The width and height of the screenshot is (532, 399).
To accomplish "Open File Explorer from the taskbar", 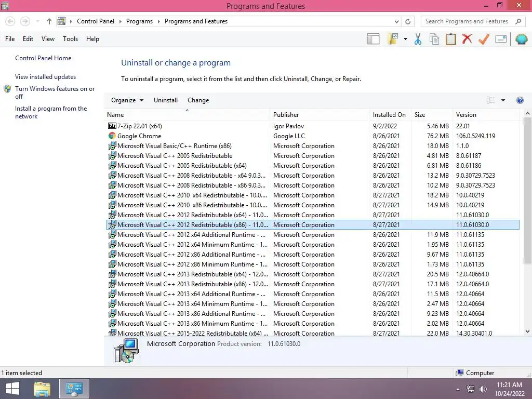I will coord(42,389).
